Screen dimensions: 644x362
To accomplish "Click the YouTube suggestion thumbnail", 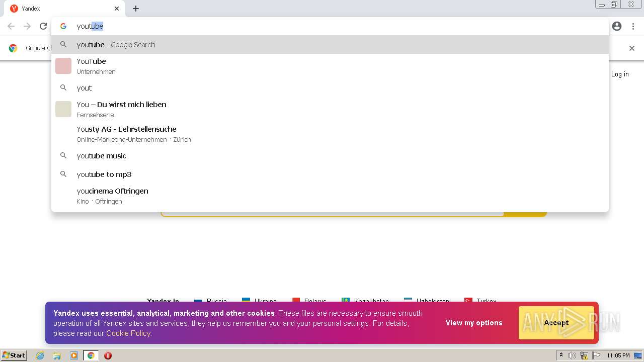I will click(x=63, y=66).
